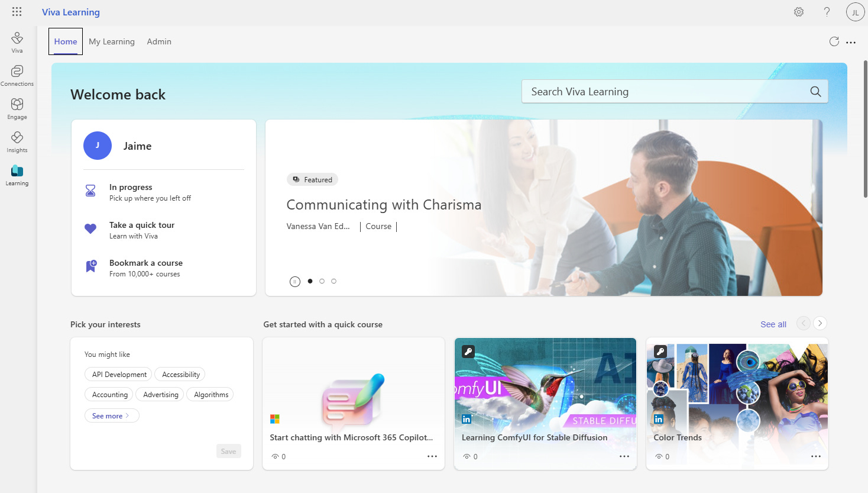Click Jaime's profile avatar circle
The height and width of the screenshot is (493, 868).
coord(98,146)
